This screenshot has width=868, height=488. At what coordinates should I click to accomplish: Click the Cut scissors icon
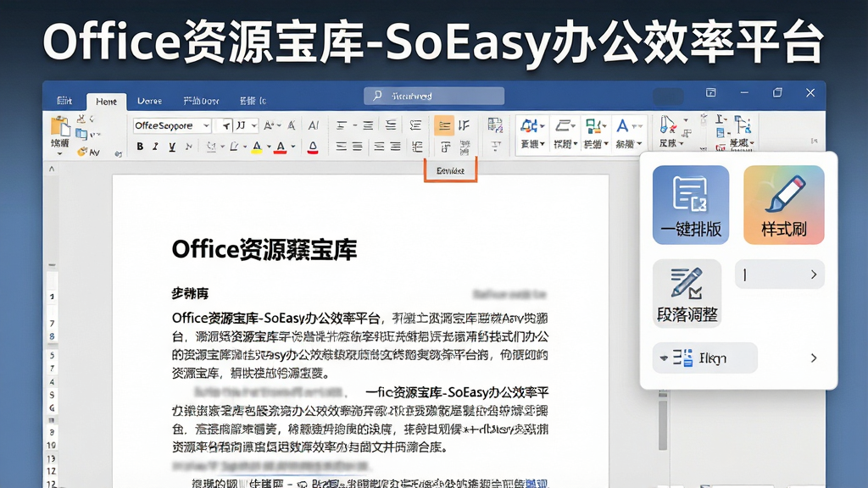81,119
